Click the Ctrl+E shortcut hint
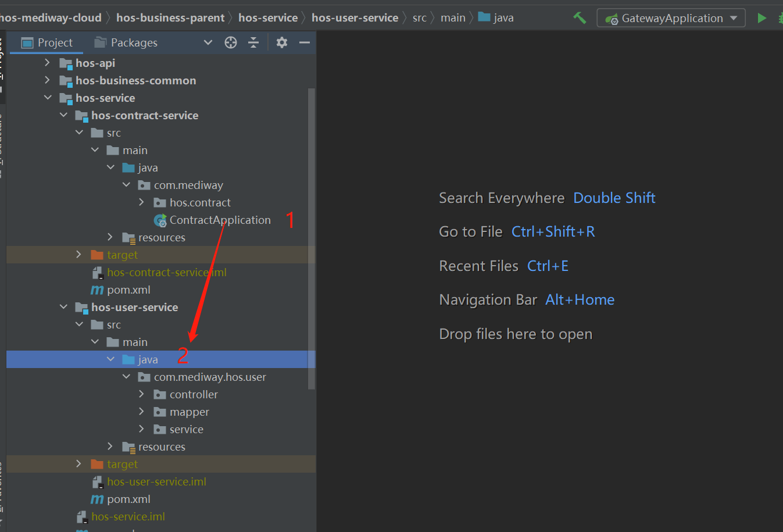Screen dimensions: 783x532 pos(548,266)
